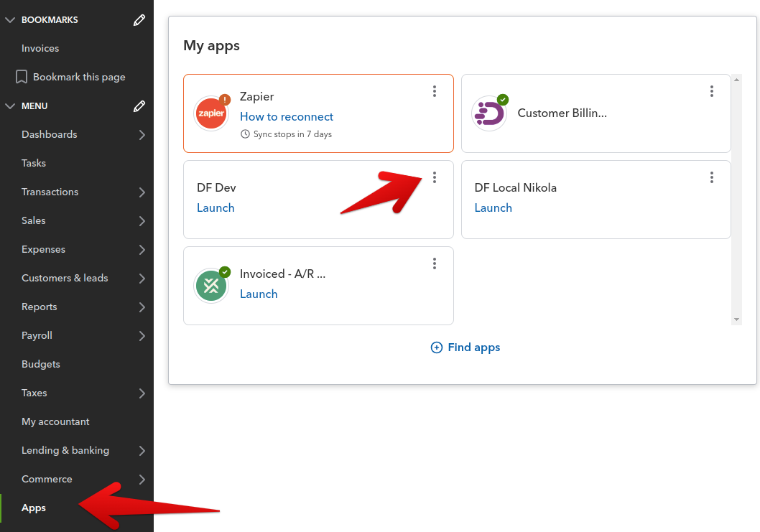Click the Zapier app name
760x532 pixels.
pos(257,96)
